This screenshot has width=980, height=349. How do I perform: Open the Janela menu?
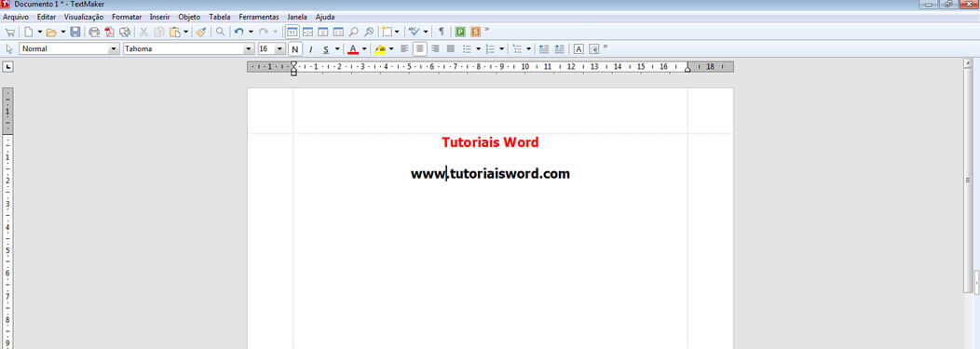click(297, 17)
